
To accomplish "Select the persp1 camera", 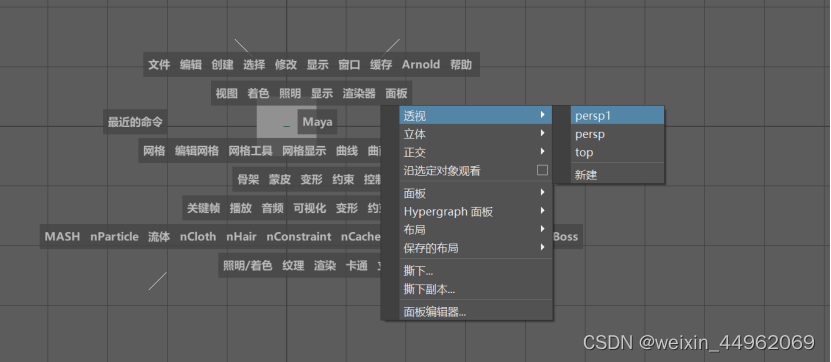I will (x=617, y=115).
